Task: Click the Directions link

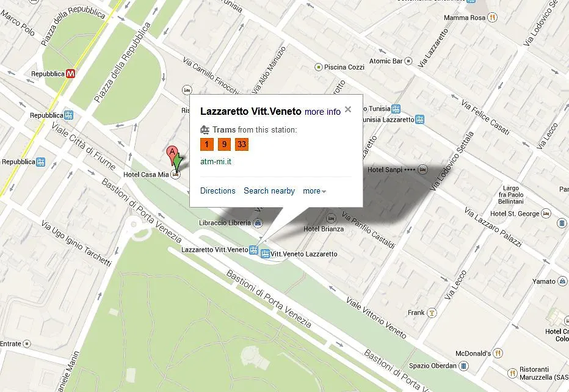Action: (218, 191)
